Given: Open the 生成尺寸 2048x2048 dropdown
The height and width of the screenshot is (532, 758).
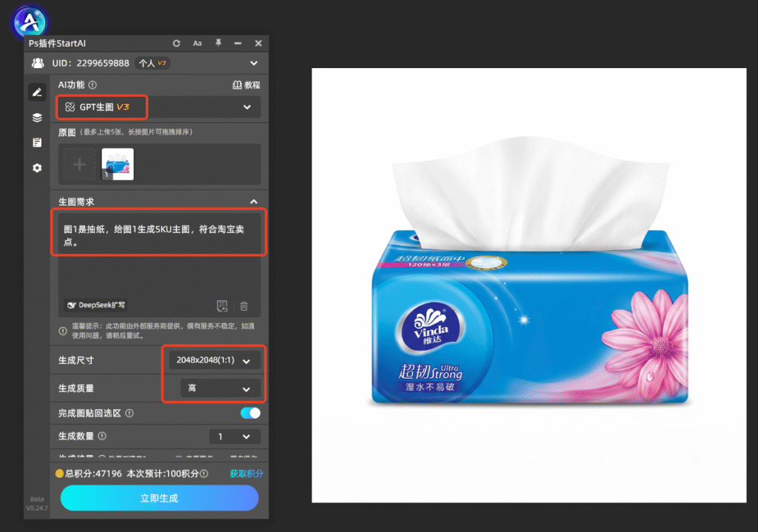Looking at the screenshot, I should click(x=215, y=360).
